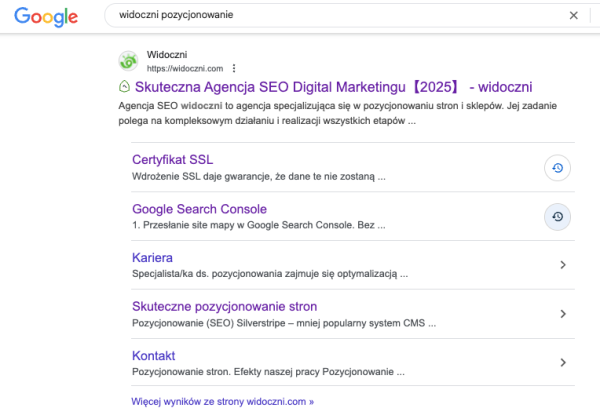Open the Certyfikat SSL sitelink
Viewport: 600px width, 419px height.
tap(173, 160)
